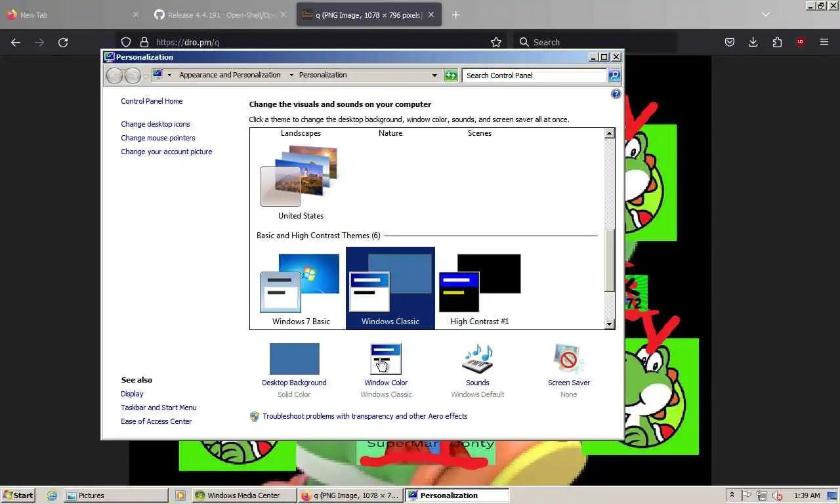Click the Personalization breadcrumb segment
Screen dimensions: 840x504
(323, 75)
